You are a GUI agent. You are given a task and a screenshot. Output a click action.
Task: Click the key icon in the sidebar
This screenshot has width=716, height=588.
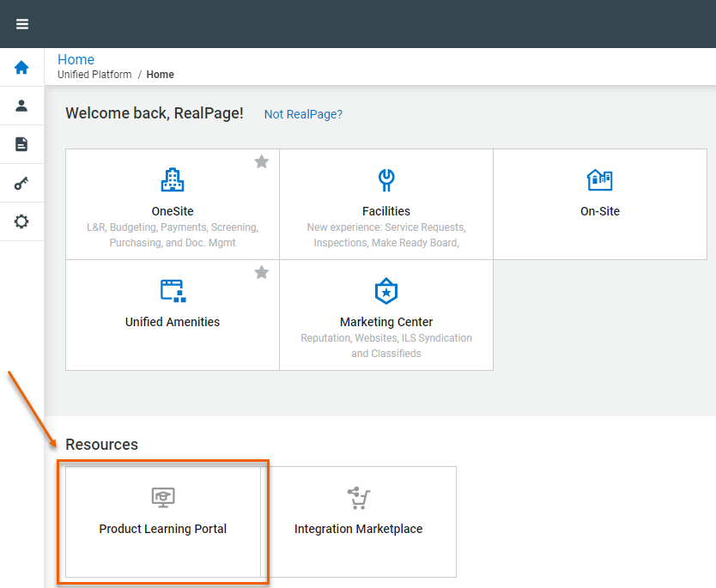pyautogui.click(x=21, y=183)
